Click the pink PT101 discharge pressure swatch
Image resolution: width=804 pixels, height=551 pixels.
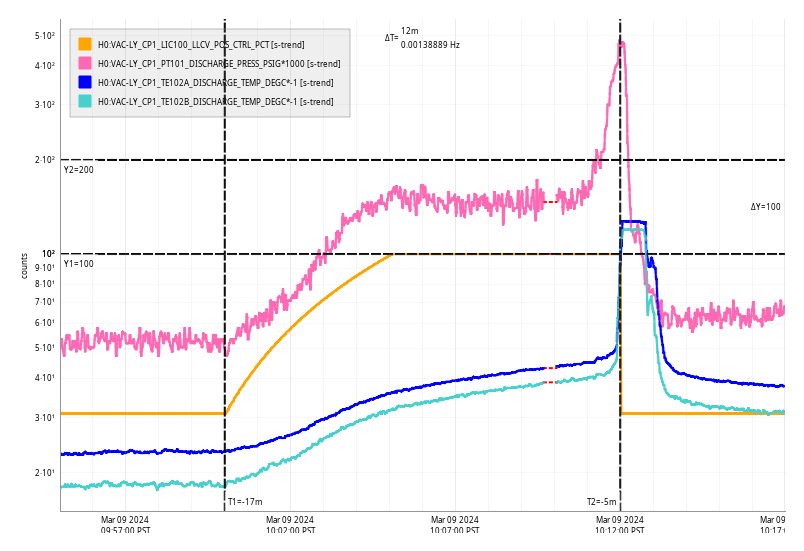click(x=85, y=63)
